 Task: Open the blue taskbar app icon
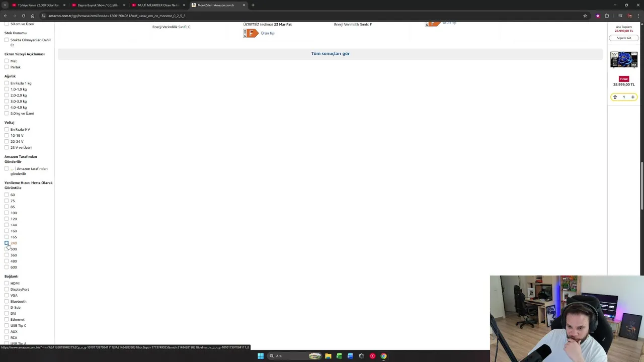pos(350,356)
